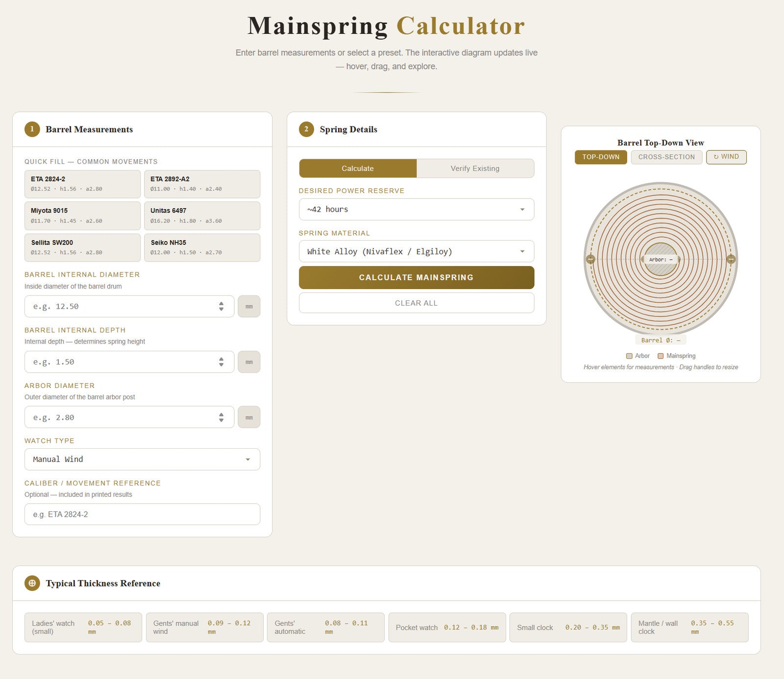Switch to Verify Existing mode
Image resolution: width=784 pixels, height=679 pixels.
click(475, 168)
